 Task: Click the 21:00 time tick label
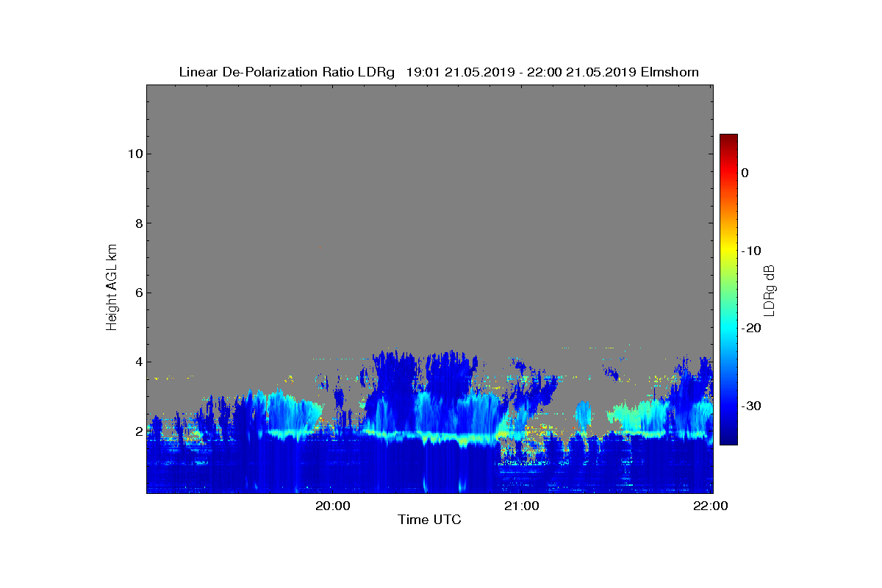522,506
